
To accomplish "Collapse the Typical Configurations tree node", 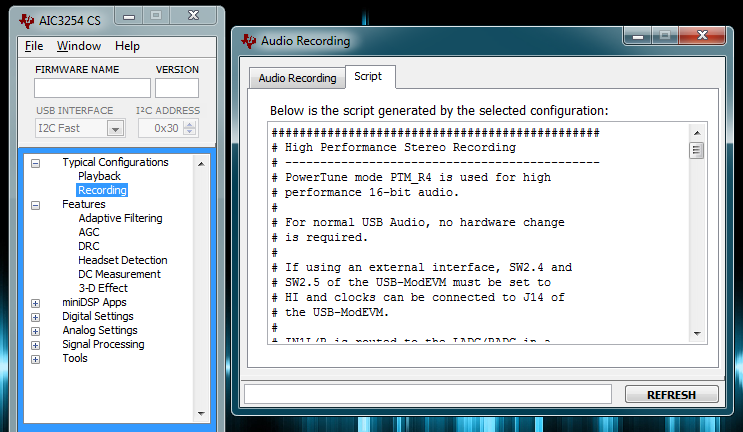I will tap(36, 163).
